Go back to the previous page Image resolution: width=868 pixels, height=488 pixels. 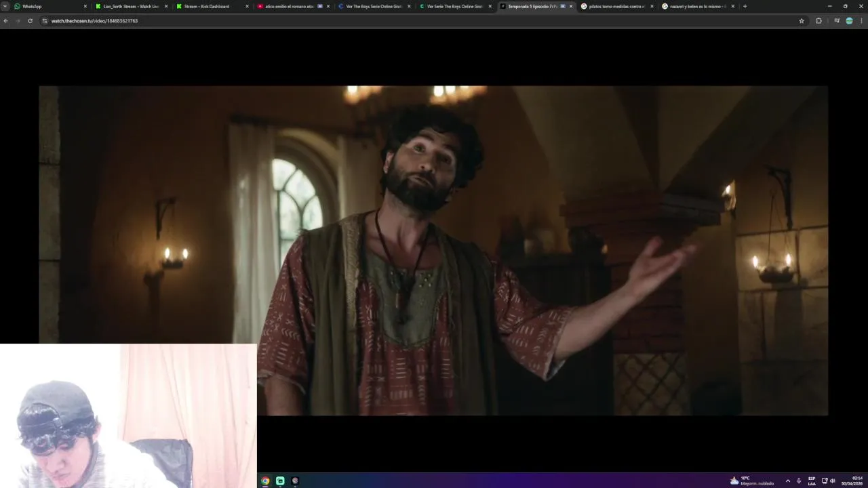click(6, 21)
